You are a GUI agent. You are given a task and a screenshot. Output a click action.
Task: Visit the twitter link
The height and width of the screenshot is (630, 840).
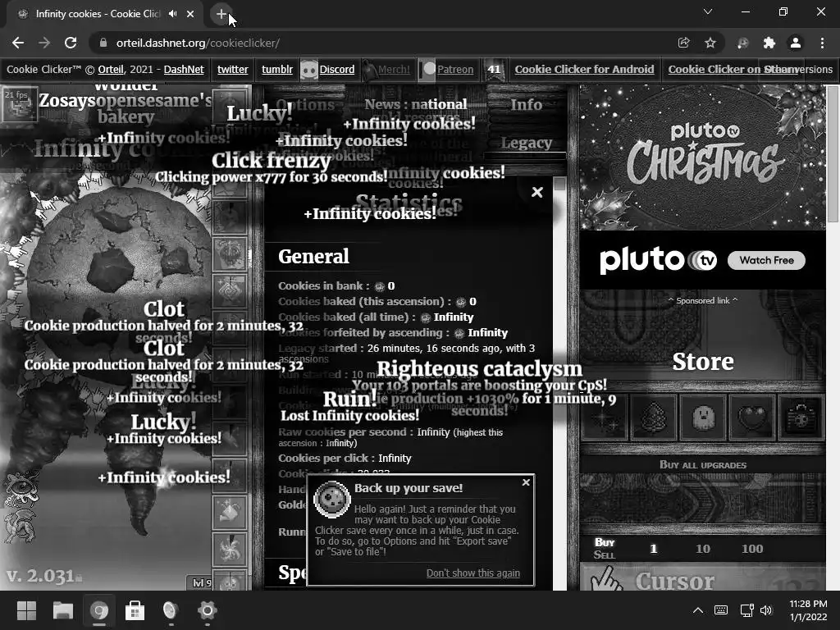coord(232,70)
